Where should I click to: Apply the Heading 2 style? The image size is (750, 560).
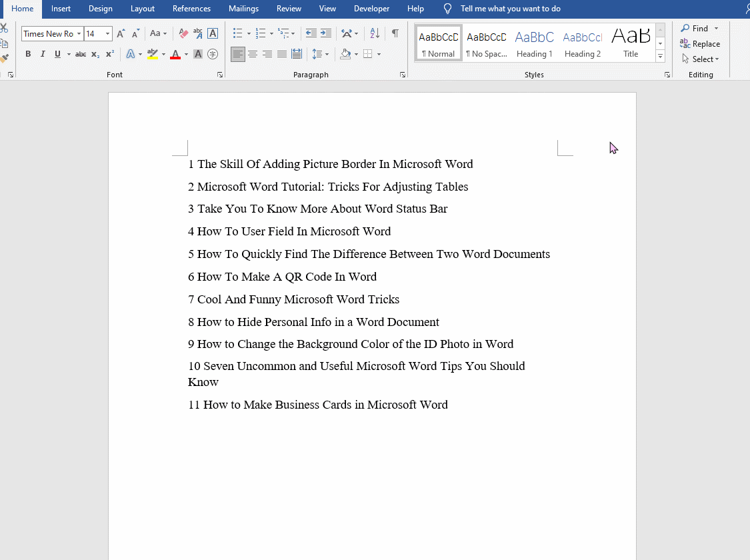click(583, 43)
